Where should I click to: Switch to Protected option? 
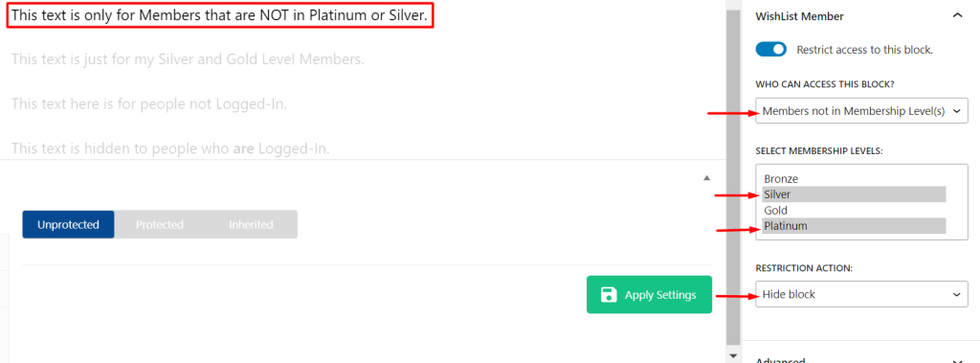click(160, 225)
